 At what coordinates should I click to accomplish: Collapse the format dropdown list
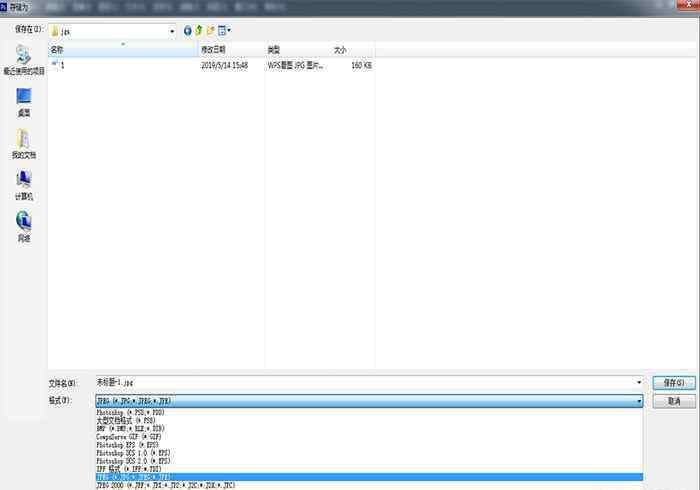point(638,400)
